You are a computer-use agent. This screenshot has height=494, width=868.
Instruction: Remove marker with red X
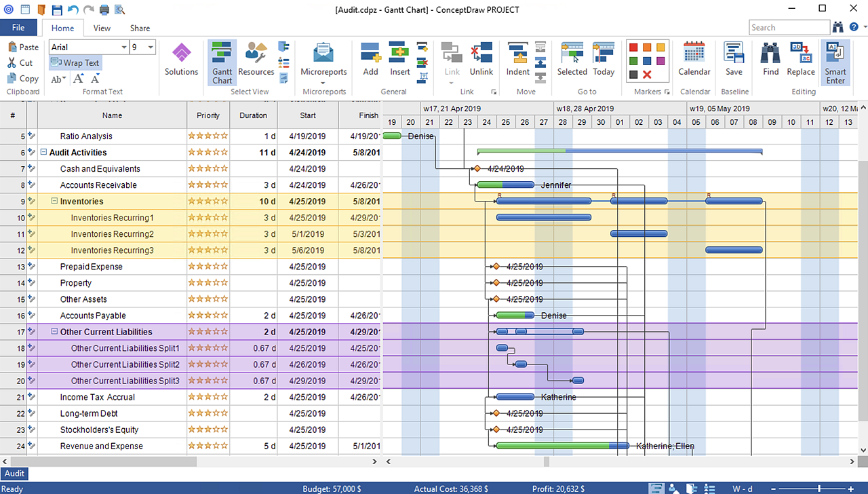click(647, 75)
